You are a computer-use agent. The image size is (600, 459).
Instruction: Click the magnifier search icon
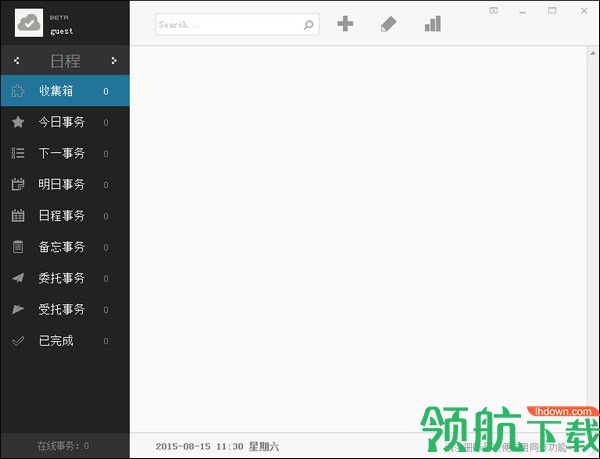(308, 25)
